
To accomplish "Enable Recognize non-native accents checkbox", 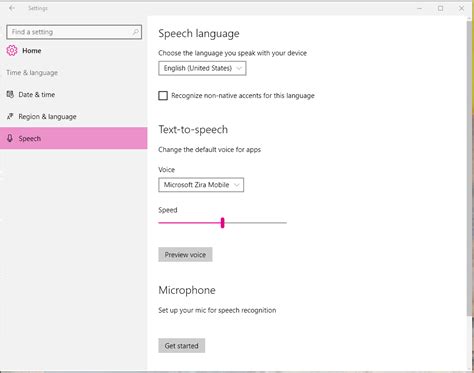I will click(x=163, y=96).
